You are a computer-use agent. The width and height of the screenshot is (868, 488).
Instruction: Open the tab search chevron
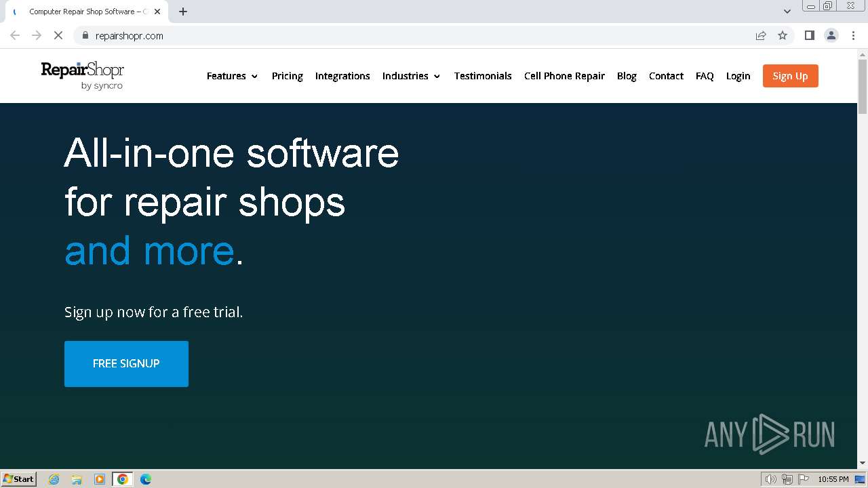[x=787, y=12]
